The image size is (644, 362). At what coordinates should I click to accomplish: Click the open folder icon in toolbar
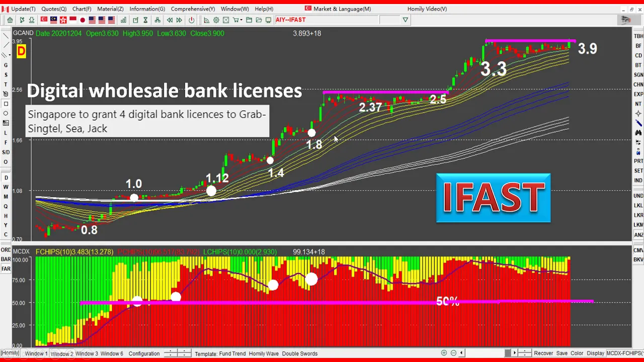259,20
